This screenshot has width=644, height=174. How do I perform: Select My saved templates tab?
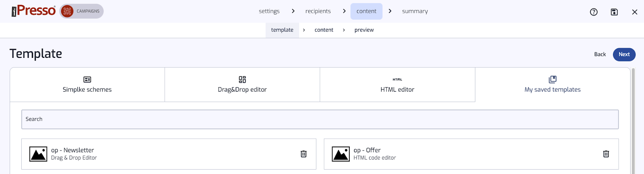(x=553, y=84)
